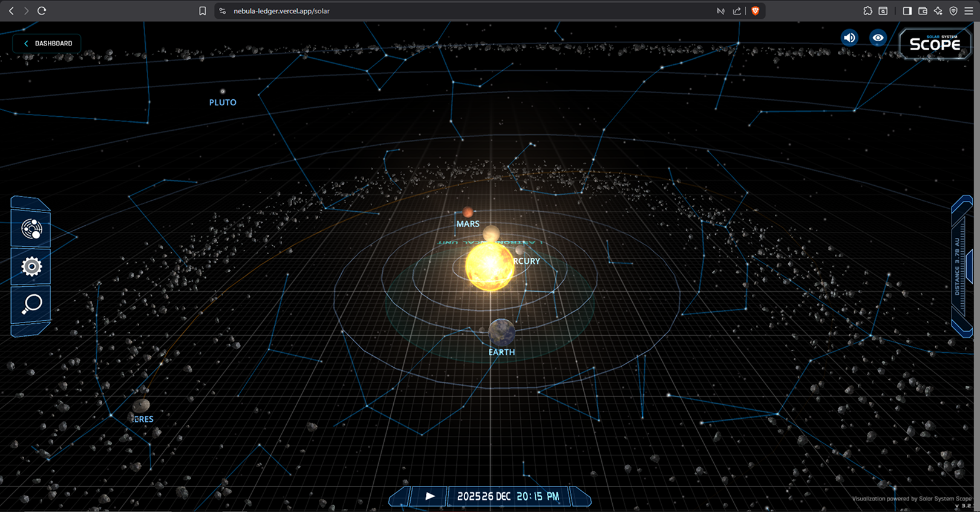Reload the page

[x=42, y=11]
